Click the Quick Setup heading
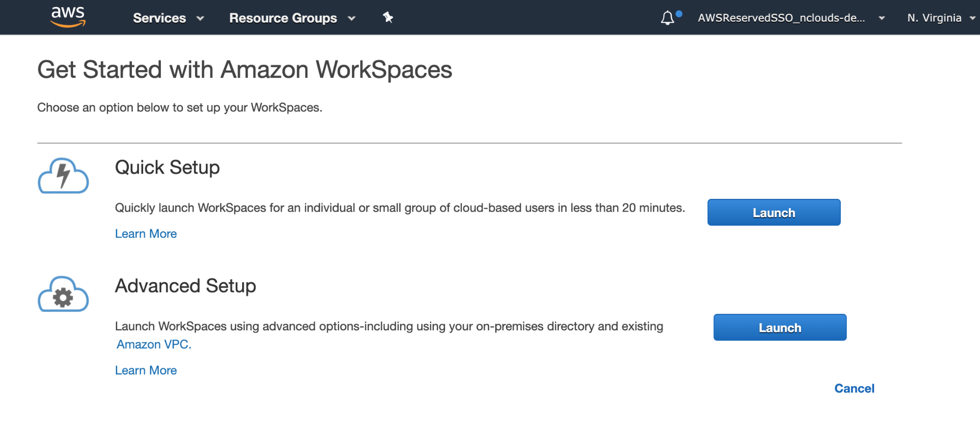The image size is (980, 423). [x=167, y=168]
